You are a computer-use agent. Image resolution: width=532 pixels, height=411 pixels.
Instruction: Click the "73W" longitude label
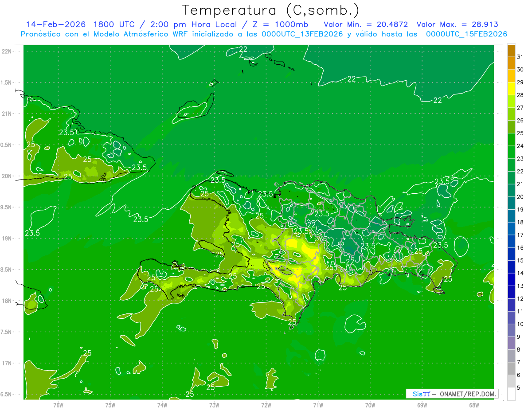214,405
